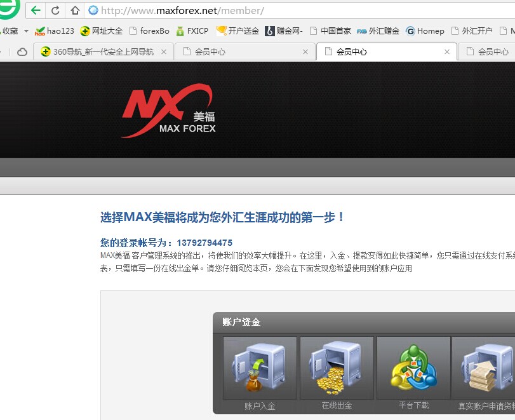Click the 账户入金 label text
This screenshot has height=420, width=515.
coord(260,406)
